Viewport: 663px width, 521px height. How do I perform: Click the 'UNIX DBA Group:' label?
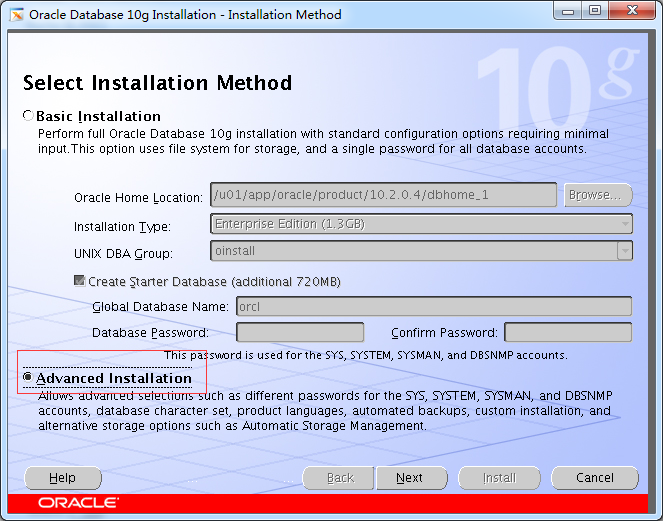tap(123, 253)
